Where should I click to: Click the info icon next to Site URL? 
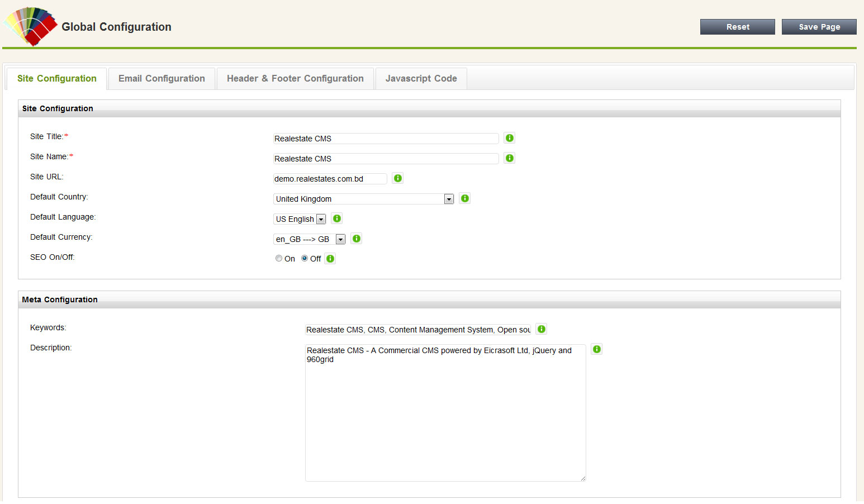pos(397,178)
